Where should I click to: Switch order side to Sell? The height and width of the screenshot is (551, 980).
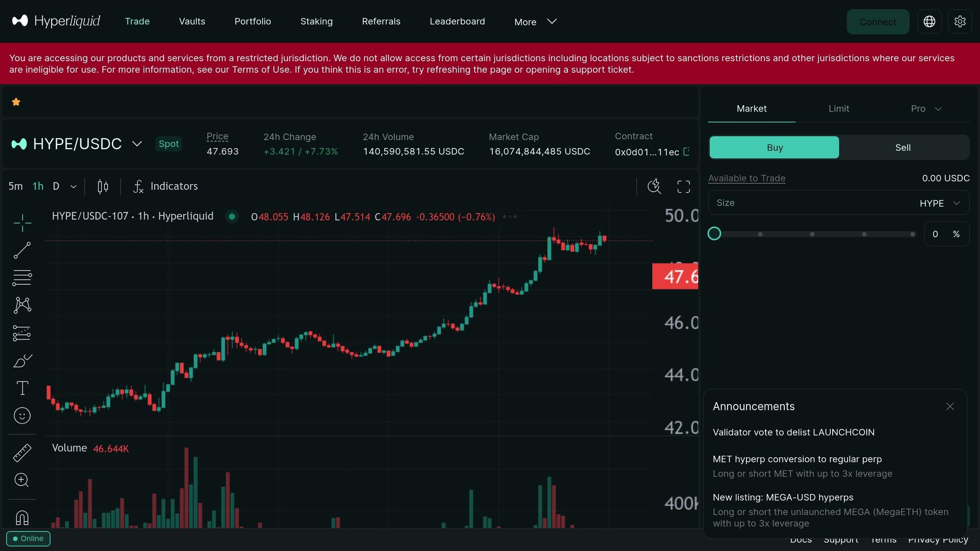coord(902,147)
